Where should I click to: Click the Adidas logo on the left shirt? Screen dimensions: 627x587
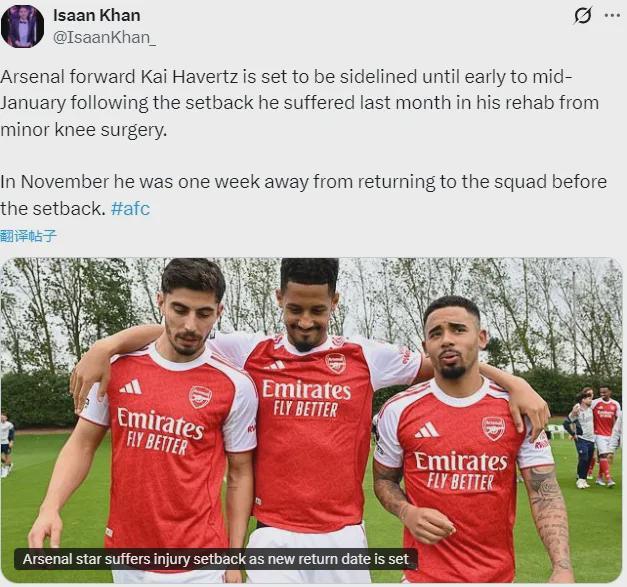(x=131, y=387)
